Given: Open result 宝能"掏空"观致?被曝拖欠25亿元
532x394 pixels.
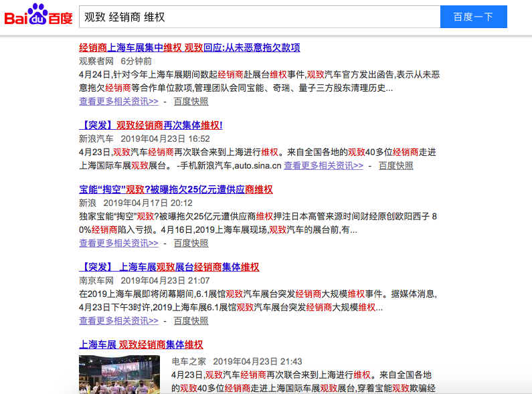Looking at the screenshot, I should [x=176, y=189].
